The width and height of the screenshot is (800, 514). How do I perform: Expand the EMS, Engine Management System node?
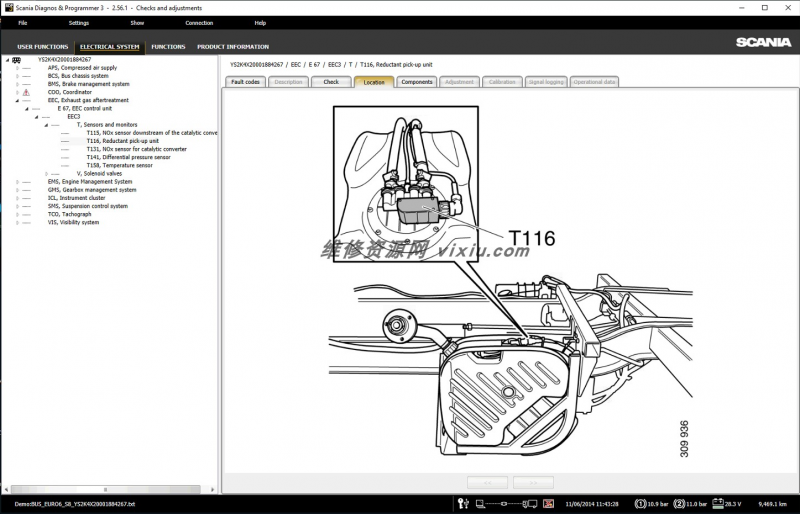pos(17,182)
